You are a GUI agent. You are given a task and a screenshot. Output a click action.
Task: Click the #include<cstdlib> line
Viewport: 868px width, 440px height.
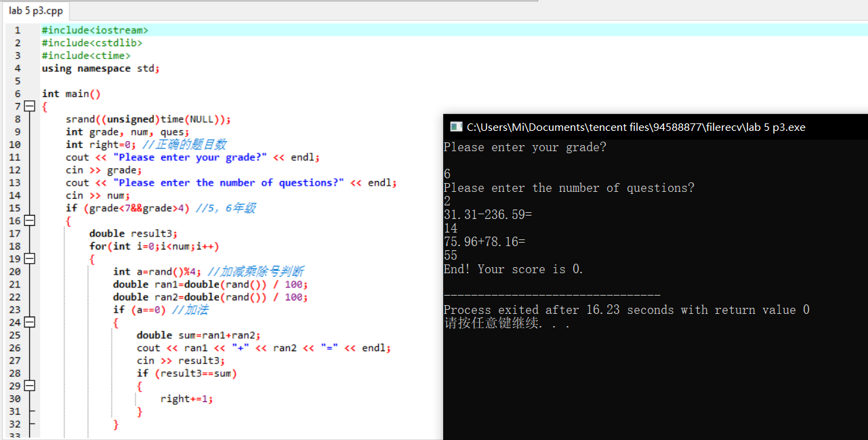pyautogui.click(x=92, y=43)
